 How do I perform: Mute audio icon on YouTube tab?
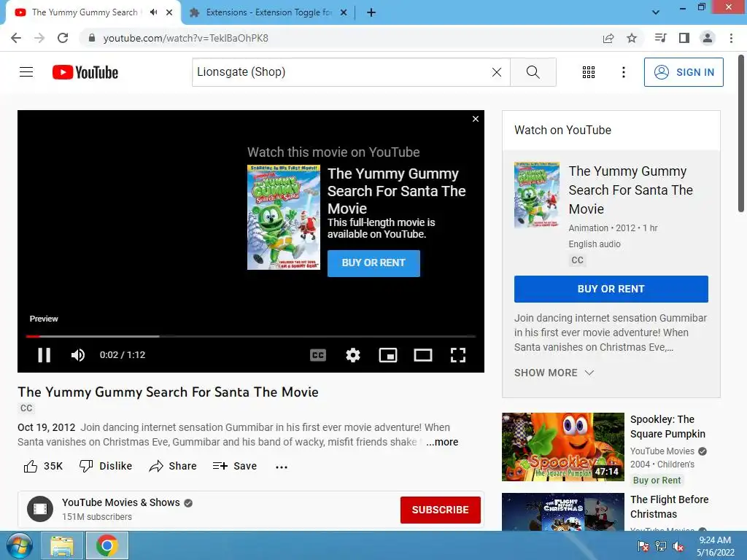coord(153,12)
